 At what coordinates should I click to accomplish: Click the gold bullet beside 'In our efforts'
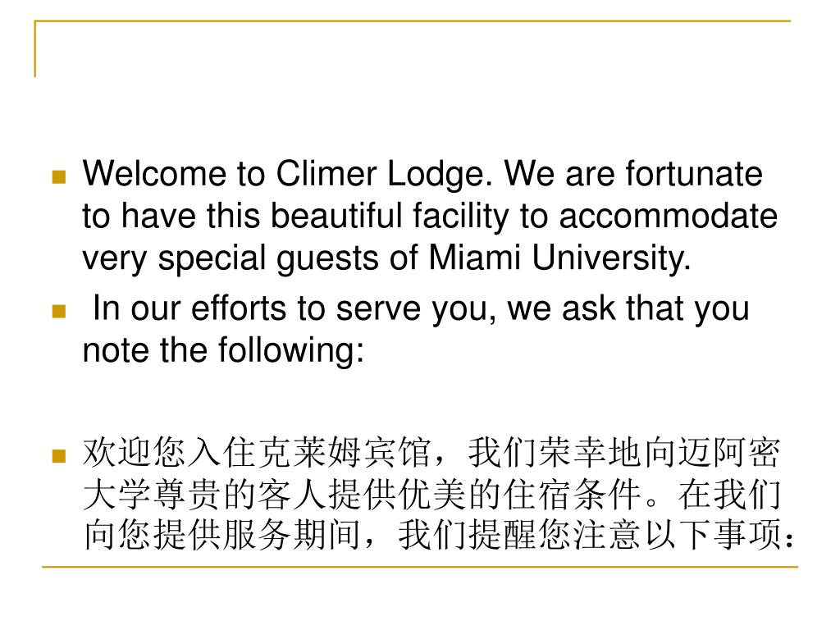[59, 311]
